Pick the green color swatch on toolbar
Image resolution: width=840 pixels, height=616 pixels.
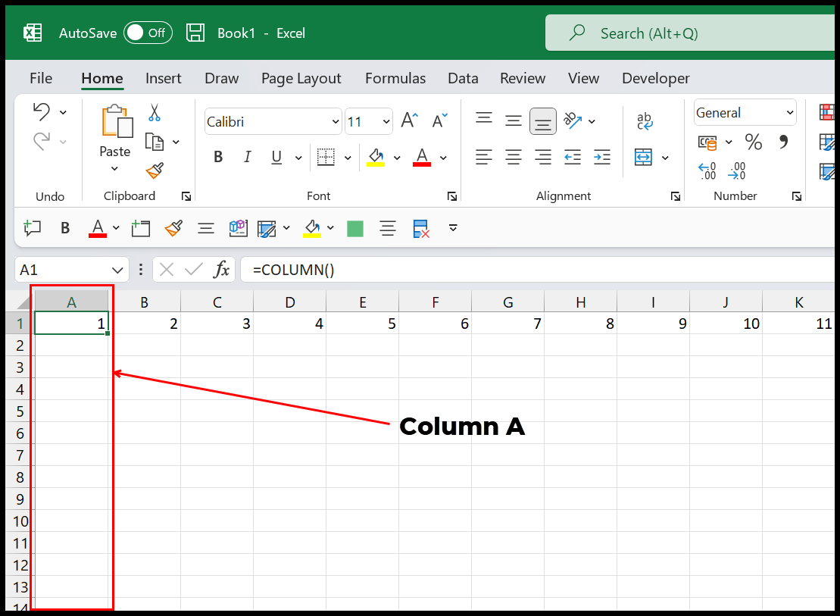coord(354,228)
